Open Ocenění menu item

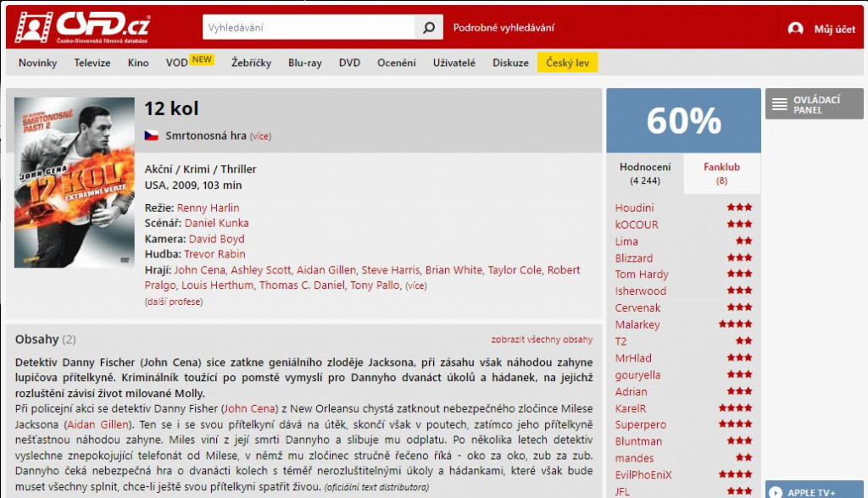(397, 63)
